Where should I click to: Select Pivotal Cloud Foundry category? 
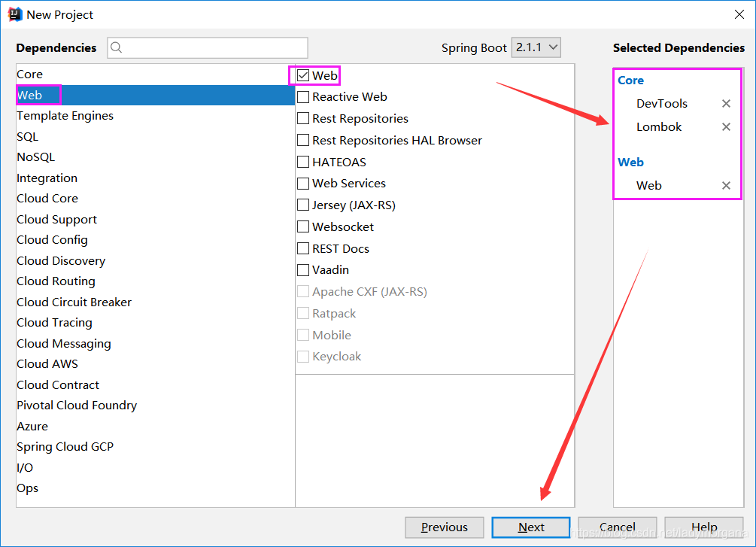coord(155,406)
